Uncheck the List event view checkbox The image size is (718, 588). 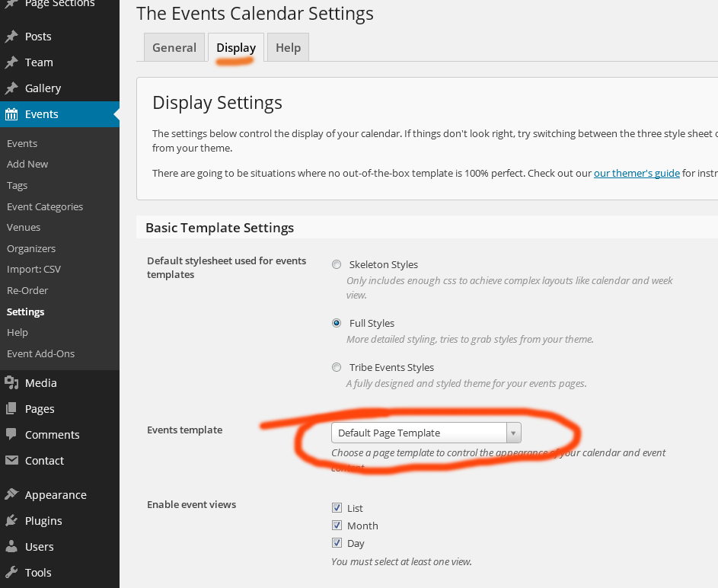click(337, 508)
